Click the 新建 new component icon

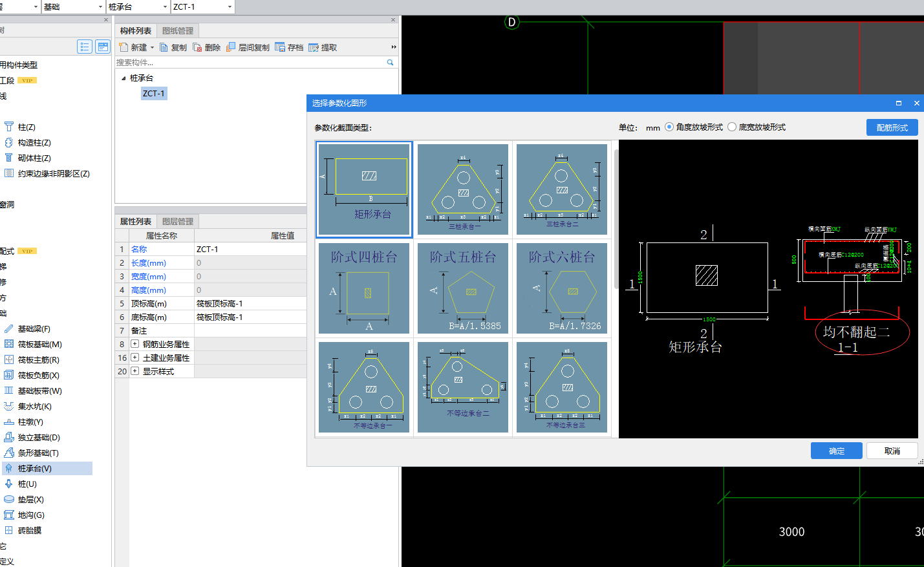click(124, 47)
